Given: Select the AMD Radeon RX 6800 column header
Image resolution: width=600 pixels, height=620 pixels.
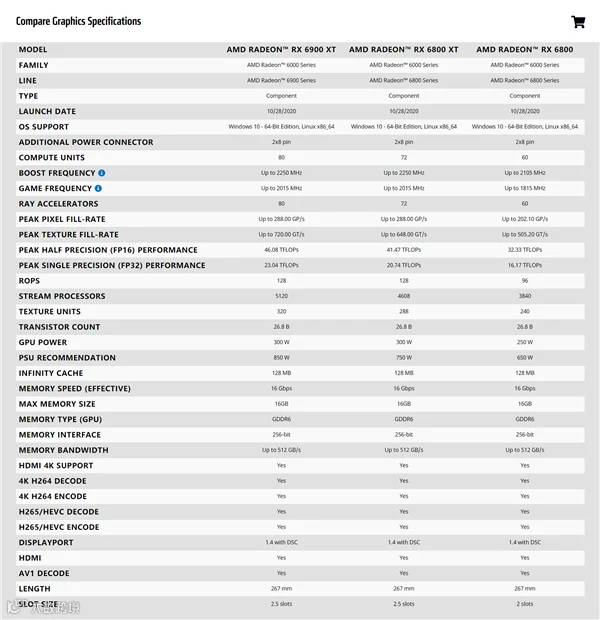Looking at the screenshot, I should pyautogui.click(x=524, y=50).
